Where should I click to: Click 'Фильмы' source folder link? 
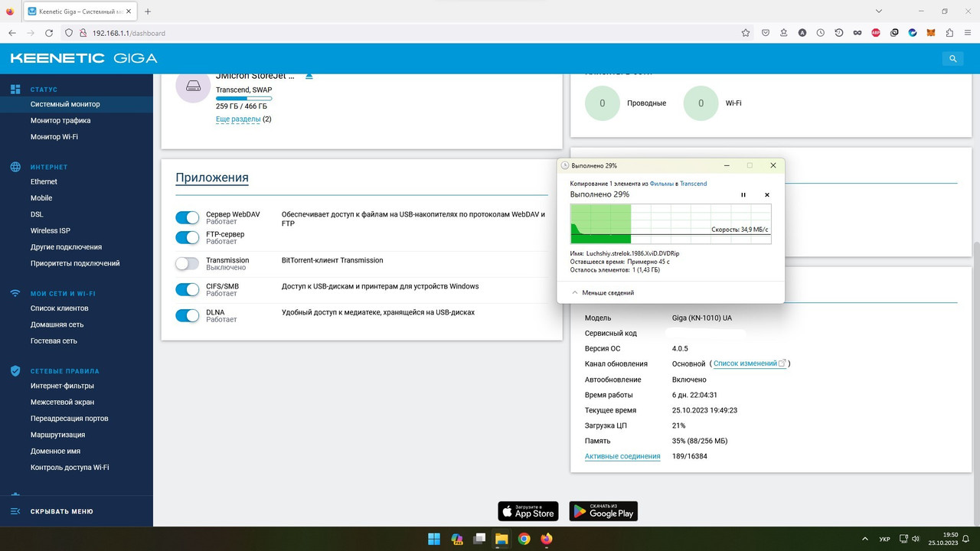661,184
